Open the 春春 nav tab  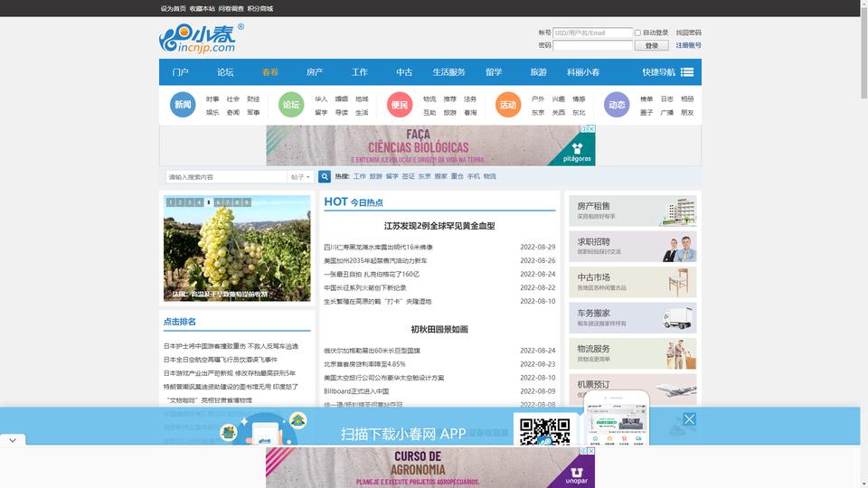pos(270,72)
